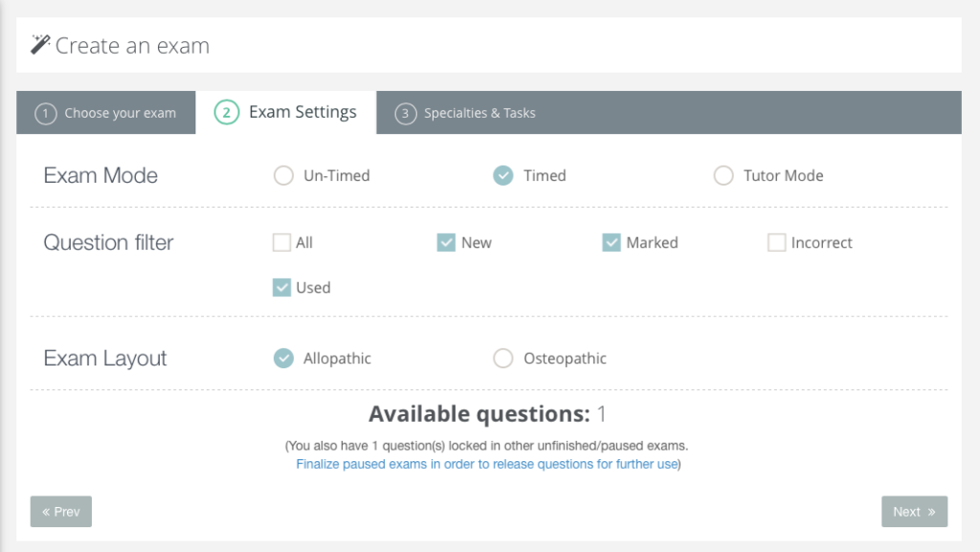Confirm the Timed radio button selection
Image resolution: width=980 pixels, height=552 pixels.
click(x=503, y=176)
